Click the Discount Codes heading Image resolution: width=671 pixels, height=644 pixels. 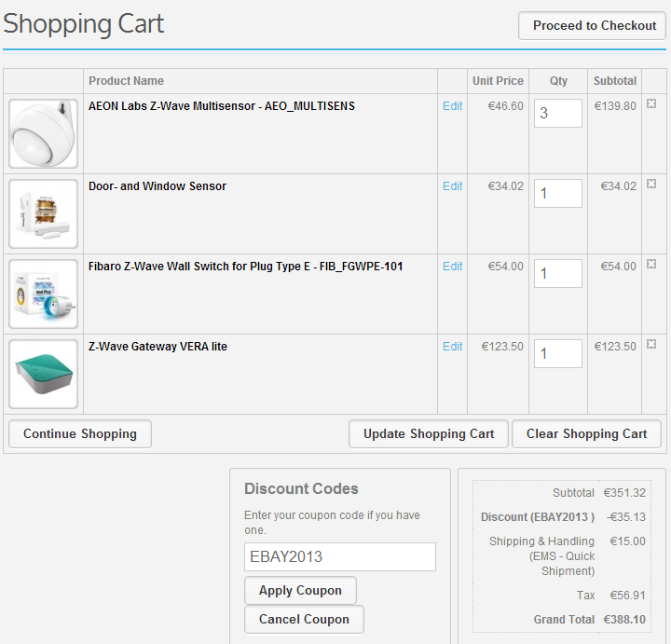point(301,488)
